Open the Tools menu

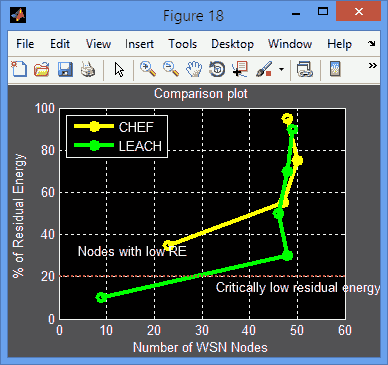[182, 44]
